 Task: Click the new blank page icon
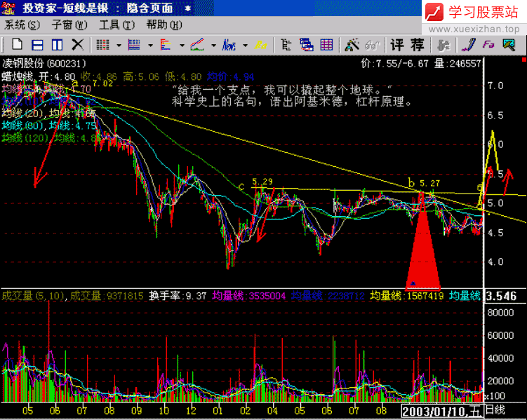coord(17,45)
